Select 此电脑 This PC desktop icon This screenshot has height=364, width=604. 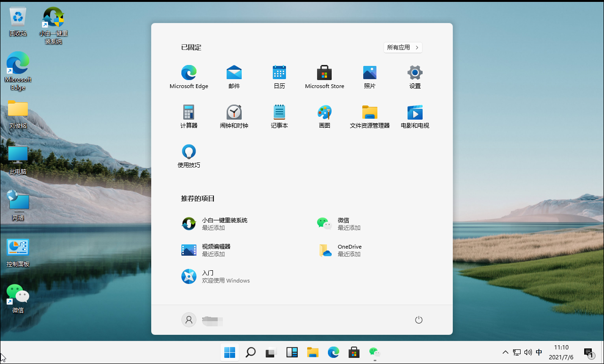[x=18, y=160]
